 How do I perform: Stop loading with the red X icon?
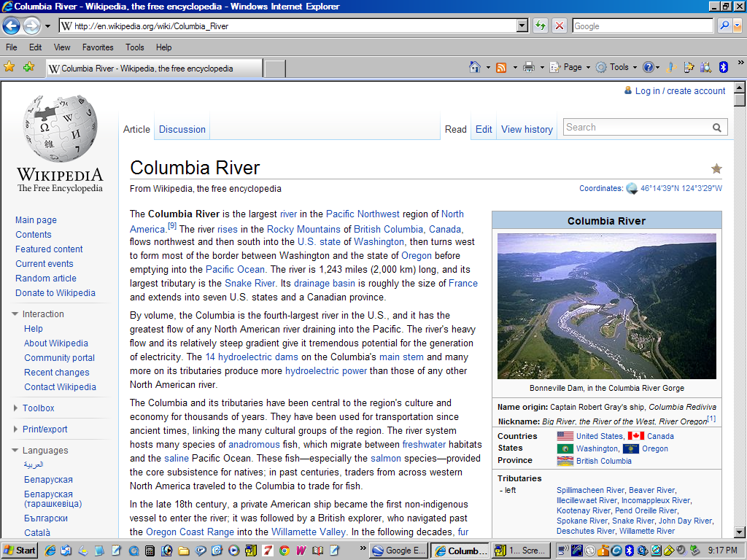(x=560, y=26)
